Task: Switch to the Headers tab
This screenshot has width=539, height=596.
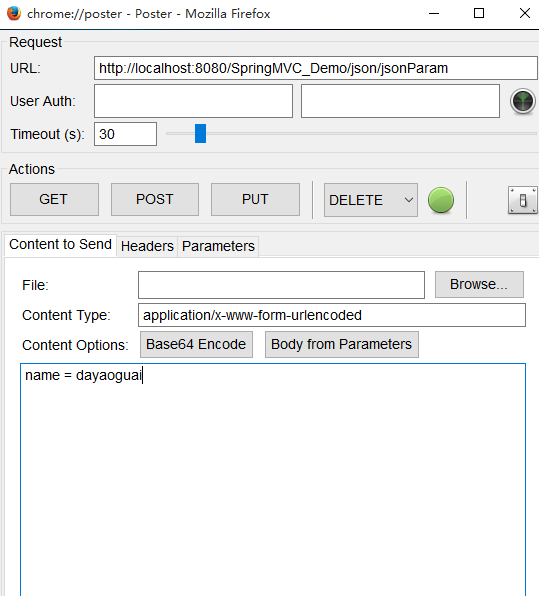Action: pos(147,246)
